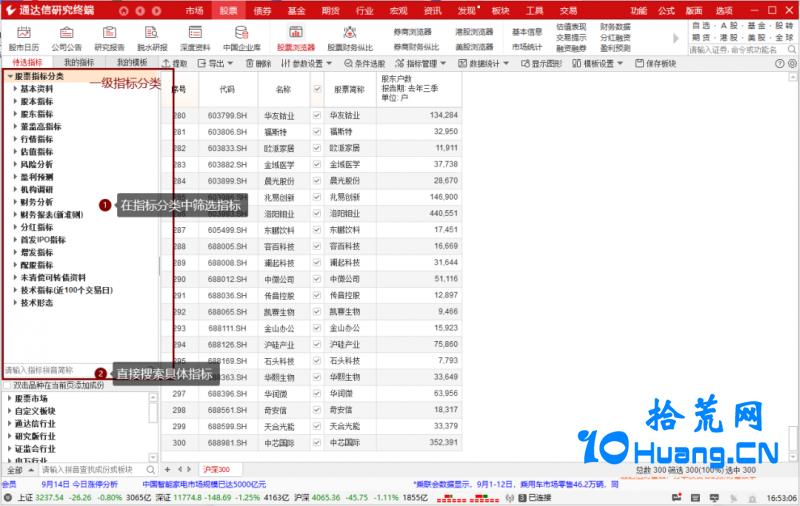The width and height of the screenshot is (800, 506).
Task: Open the 市场 menu
Action: [x=194, y=10]
